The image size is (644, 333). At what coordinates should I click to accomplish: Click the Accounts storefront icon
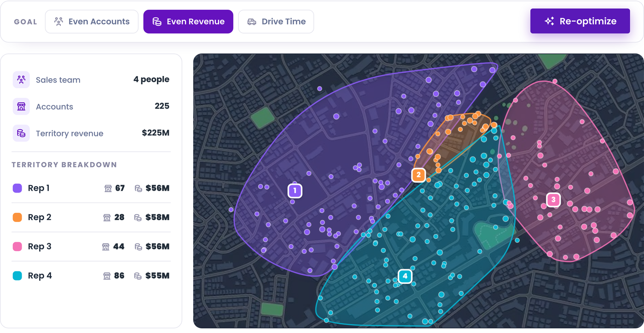(x=21, y=106)
